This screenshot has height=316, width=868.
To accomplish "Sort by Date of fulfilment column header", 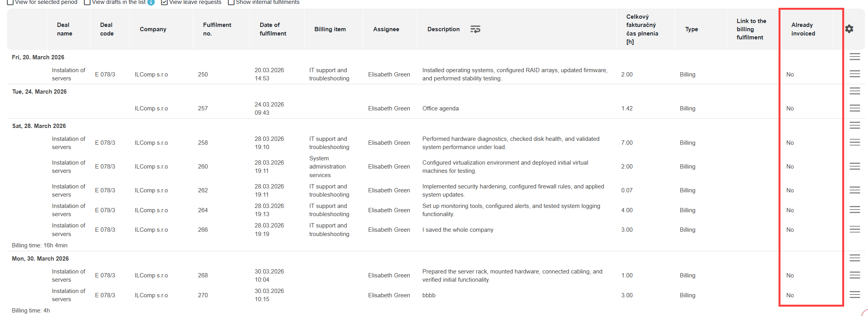I will 273,29.
